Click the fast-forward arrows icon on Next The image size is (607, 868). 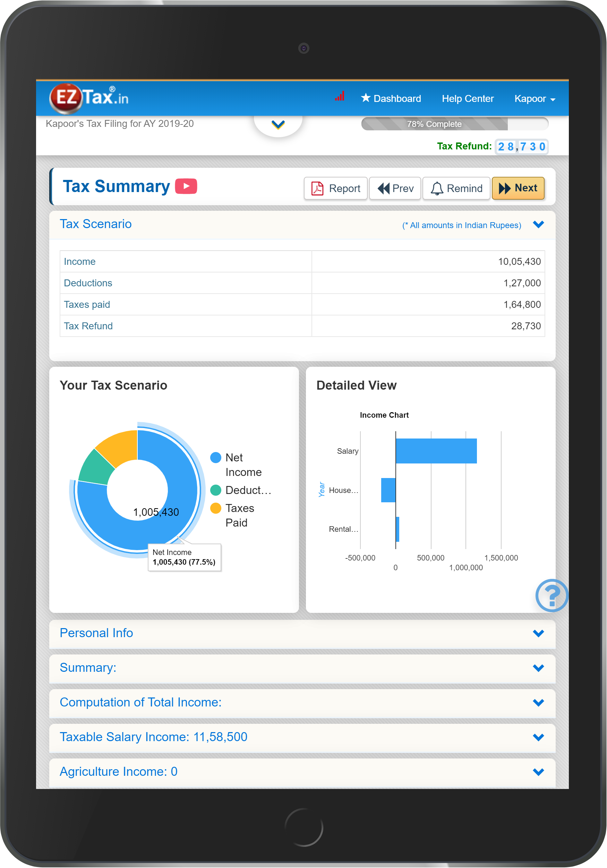[x=505, y=188]
